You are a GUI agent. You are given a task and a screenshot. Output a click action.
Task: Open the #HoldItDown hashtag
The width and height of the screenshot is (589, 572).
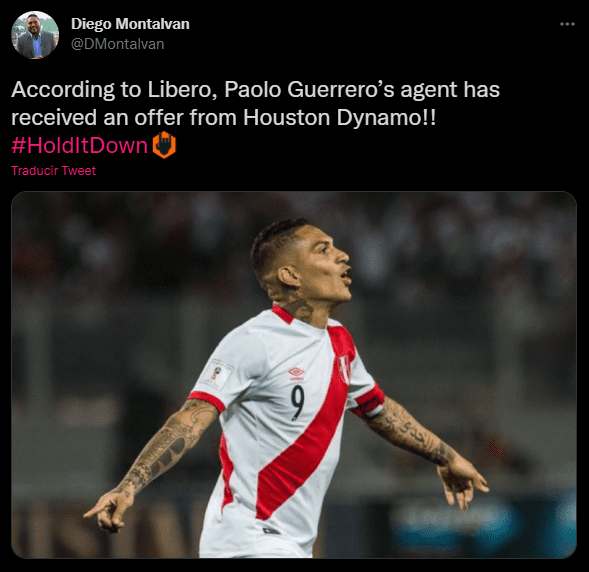80,145
